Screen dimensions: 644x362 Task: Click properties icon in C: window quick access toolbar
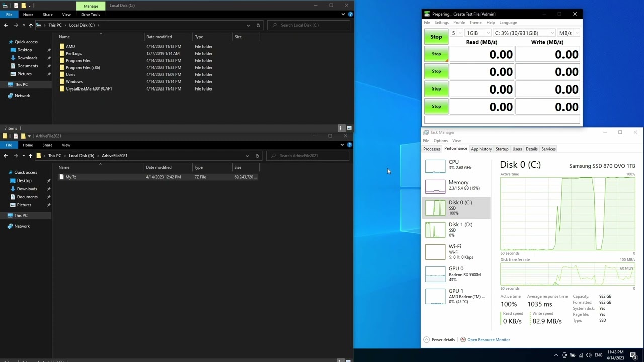16,5
